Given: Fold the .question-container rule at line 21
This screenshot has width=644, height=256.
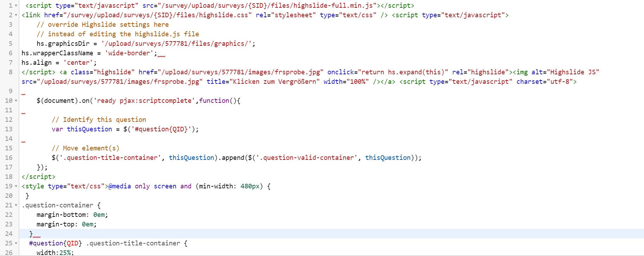Looking at the screenshot, I should pyautogui.click(x=16, y=205).
